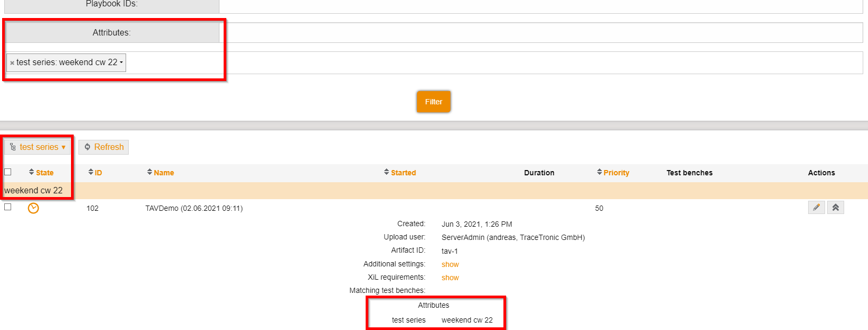Screen dimensions: 868x330
Task: Toggle the select-all checkbox in table header
Action: coord(8,172)
